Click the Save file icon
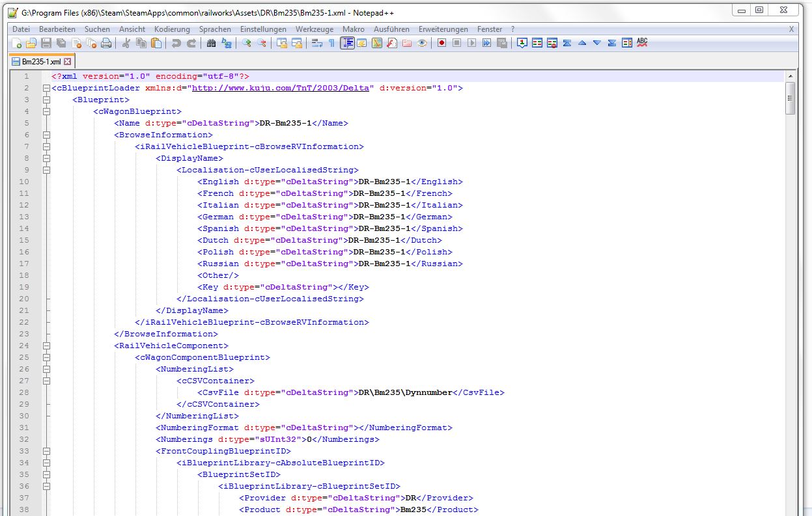 [x=46, y=44]
